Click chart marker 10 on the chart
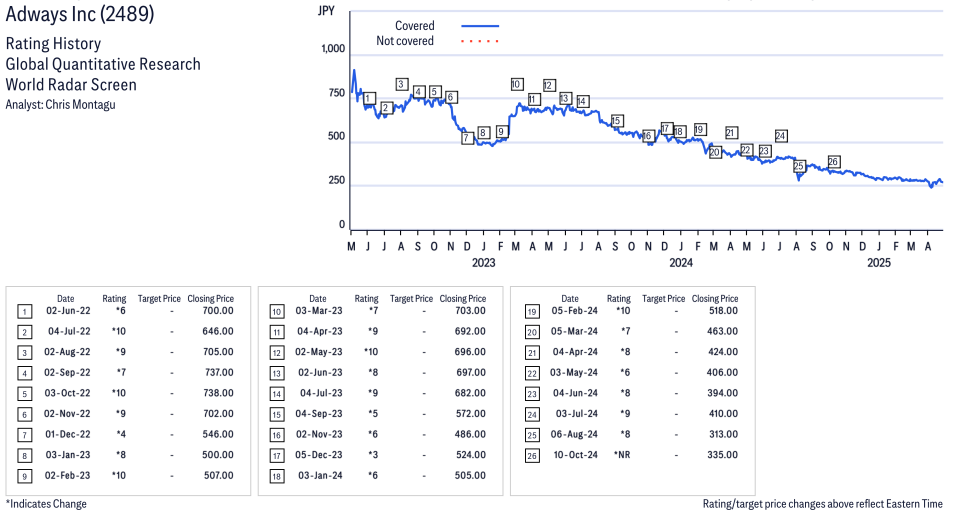Screen dimensions: 954x510 coord(517,85)
